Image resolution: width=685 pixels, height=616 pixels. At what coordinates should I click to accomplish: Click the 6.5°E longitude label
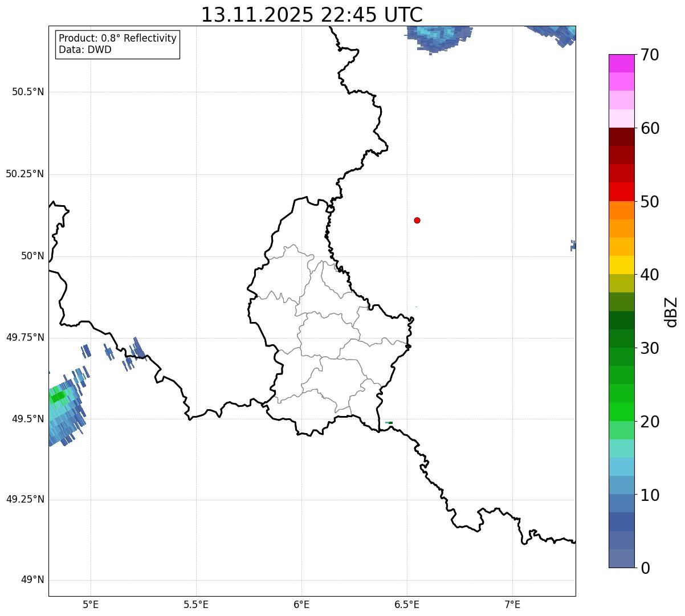pyautogui.click(x=407, y=605)
